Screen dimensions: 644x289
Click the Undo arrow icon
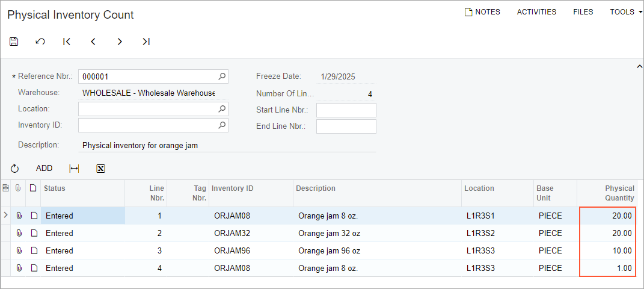[x=40, y=42]
